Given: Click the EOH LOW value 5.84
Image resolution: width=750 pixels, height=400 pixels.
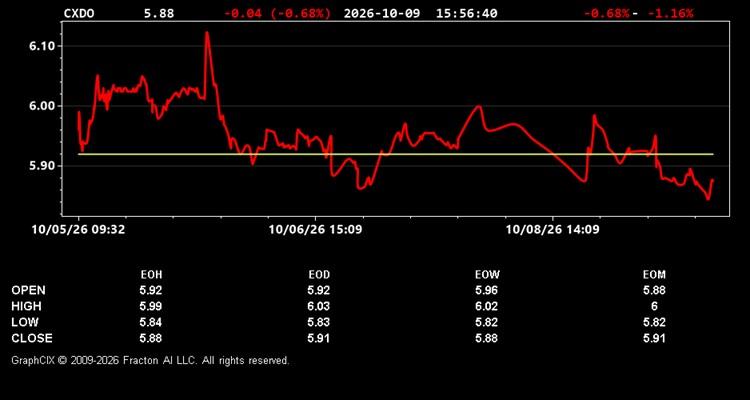Looking at the screenshot, I should click(x=151, y=322).
